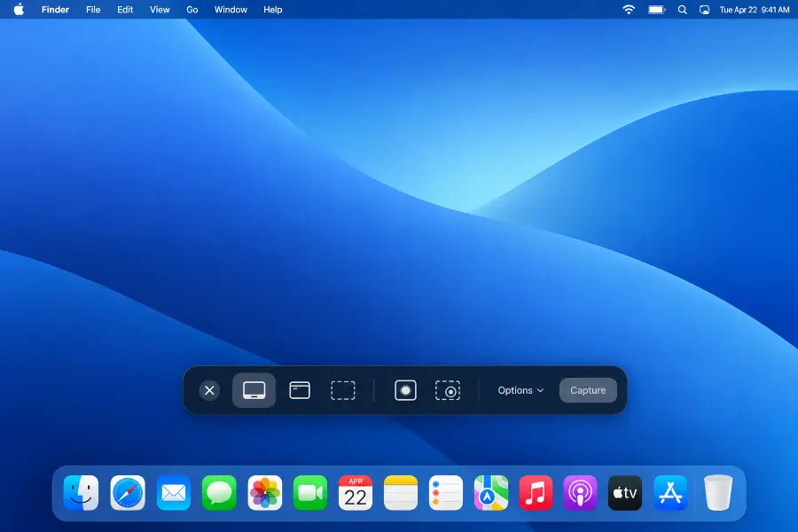The width and height of the screenshot is (798, 532).
Task: Launch Apple TV from the Dock
Action: 625,493
